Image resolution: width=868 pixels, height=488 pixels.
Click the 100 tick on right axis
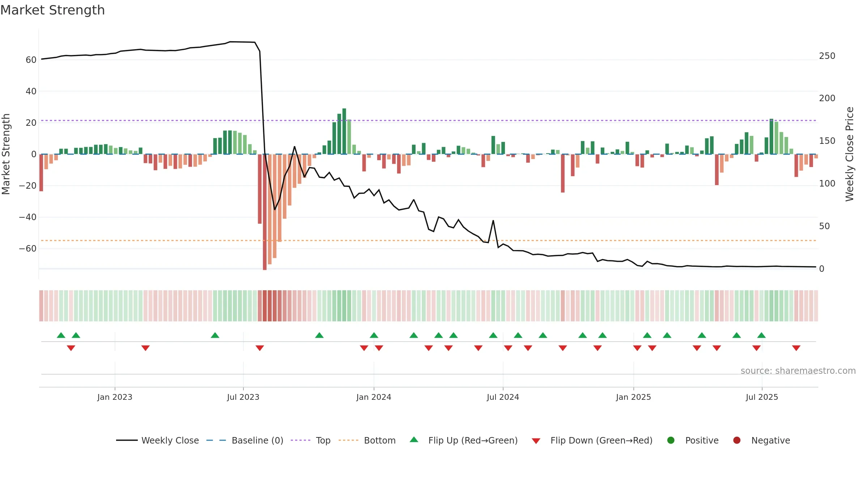827,184
